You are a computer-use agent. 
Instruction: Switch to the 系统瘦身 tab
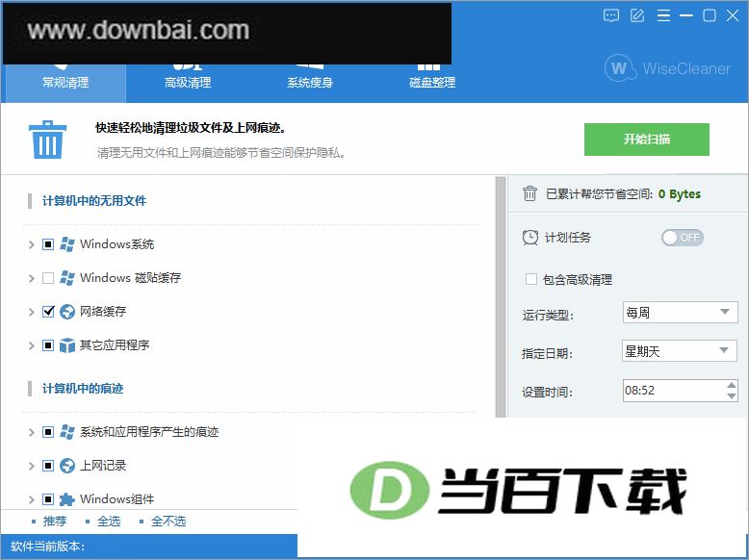tap(310, 83)
